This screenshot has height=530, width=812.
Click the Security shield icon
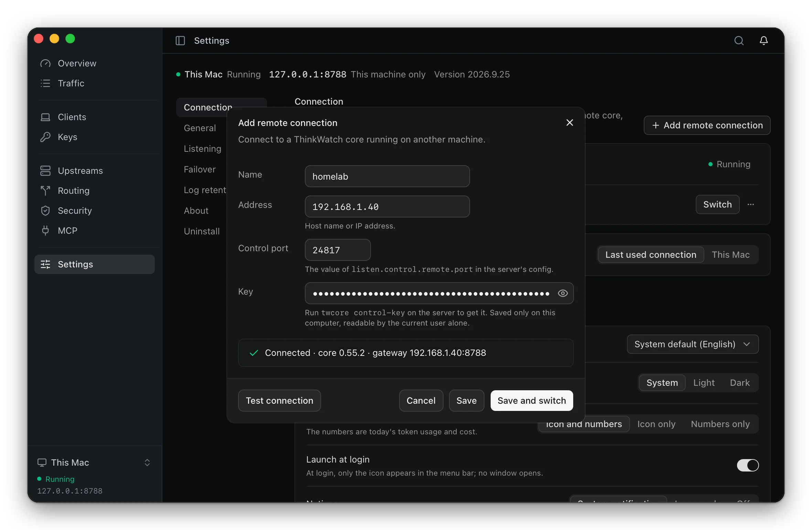click(45, 211)
